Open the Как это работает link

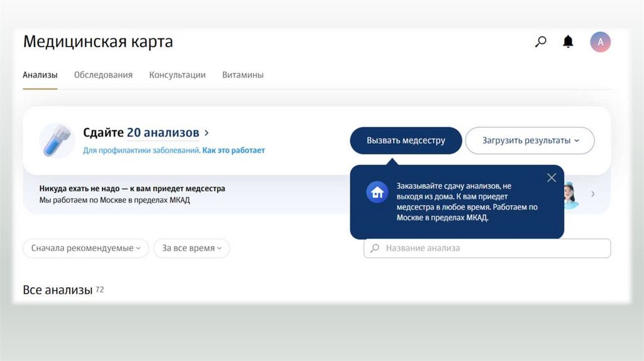point(233,150)
